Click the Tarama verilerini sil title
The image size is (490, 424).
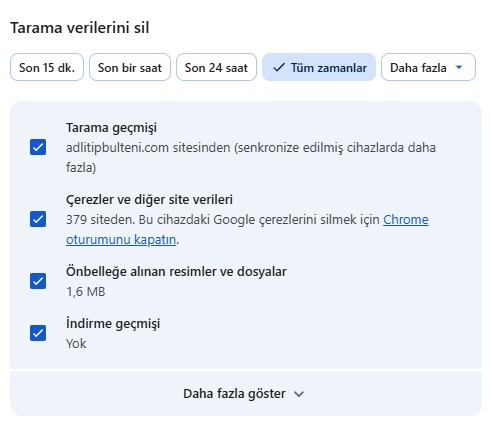80,28
